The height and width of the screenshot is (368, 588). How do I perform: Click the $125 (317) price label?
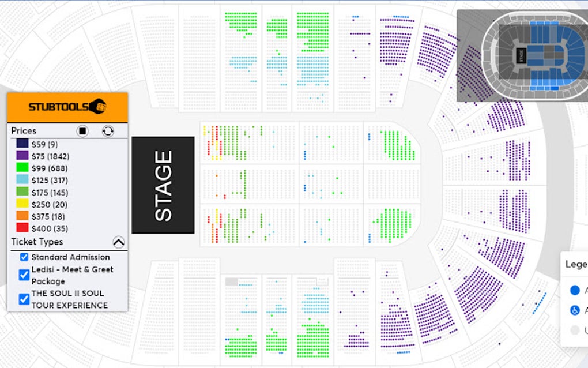52,181
